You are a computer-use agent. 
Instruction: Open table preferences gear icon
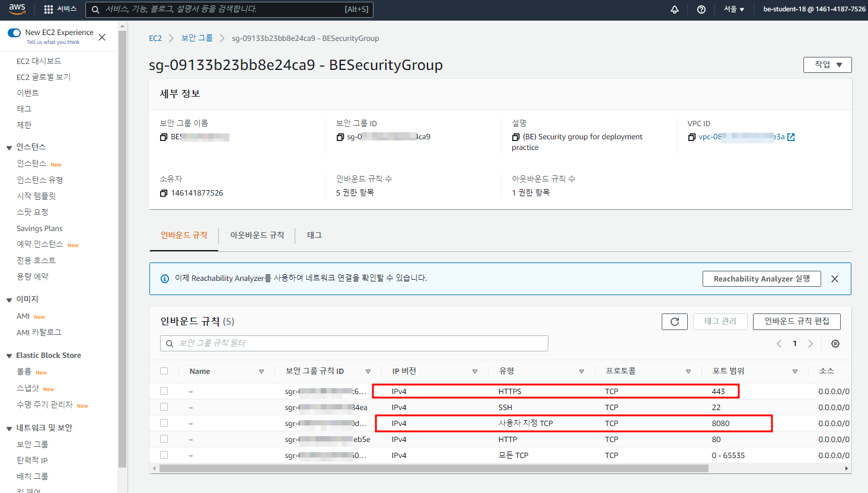(x=835, y=344)
